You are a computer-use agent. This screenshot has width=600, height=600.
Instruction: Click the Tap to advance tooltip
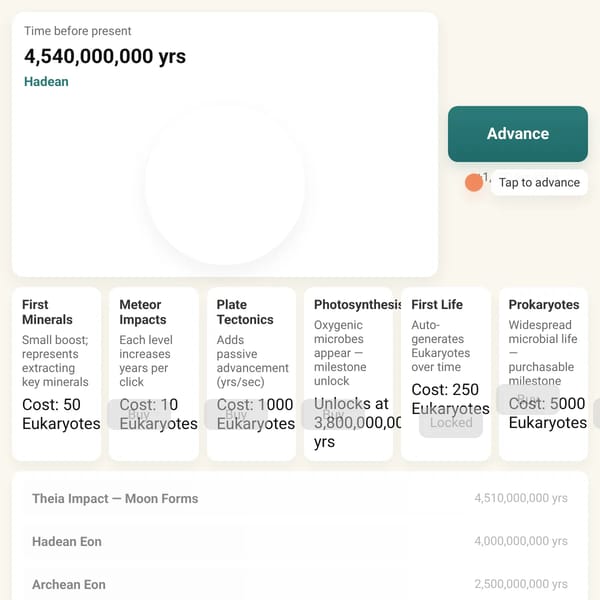point(539,183)
